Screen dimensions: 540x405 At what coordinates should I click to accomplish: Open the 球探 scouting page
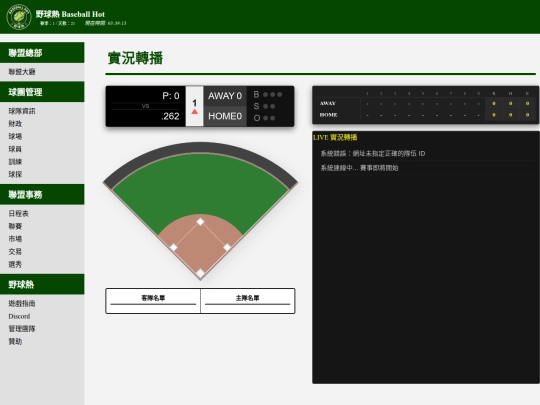click(x=15, y=174)
